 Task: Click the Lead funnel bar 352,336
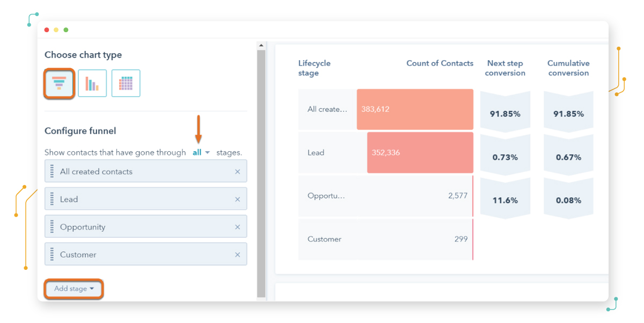pyautogui.click(x=420, y=152)
